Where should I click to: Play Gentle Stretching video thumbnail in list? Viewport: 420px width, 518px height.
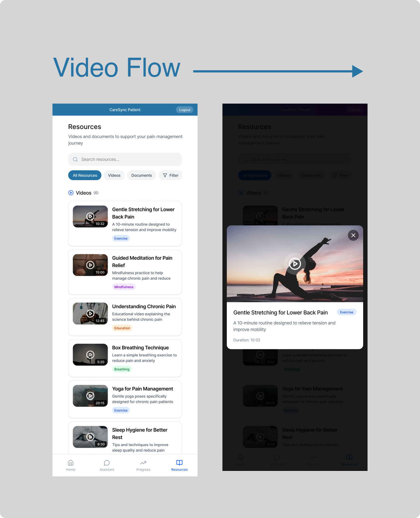90,216
